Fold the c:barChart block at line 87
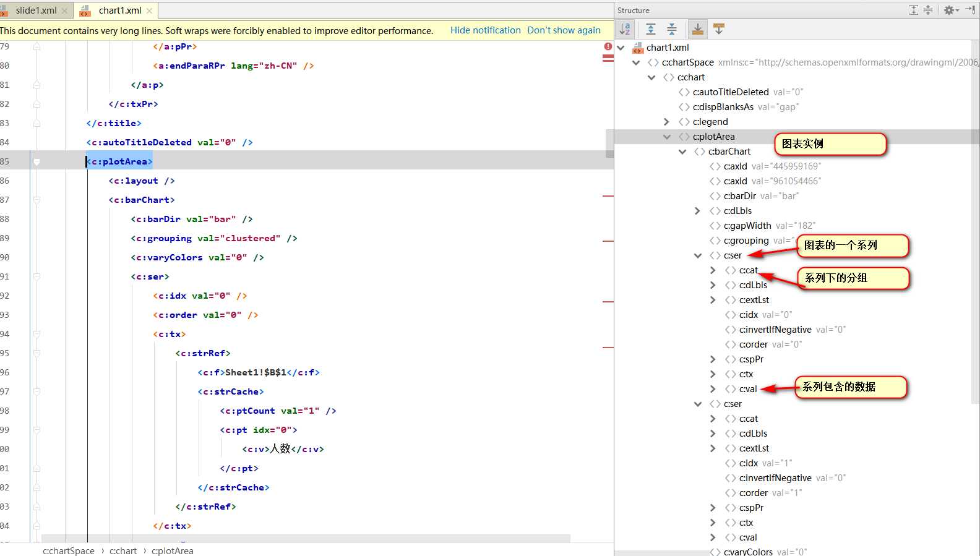This screenshot has width=980, height=556. pyautogui.click(x=37, y=200)
